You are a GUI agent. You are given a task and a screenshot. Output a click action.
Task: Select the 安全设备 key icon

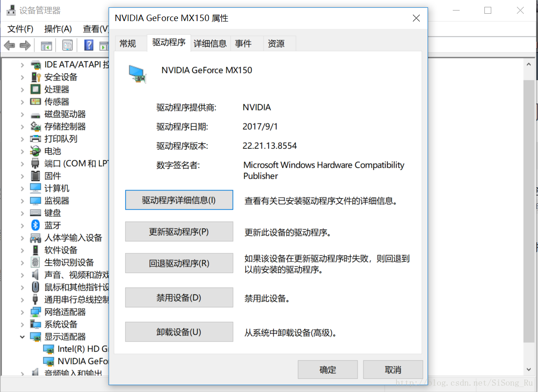coord(35,77)
